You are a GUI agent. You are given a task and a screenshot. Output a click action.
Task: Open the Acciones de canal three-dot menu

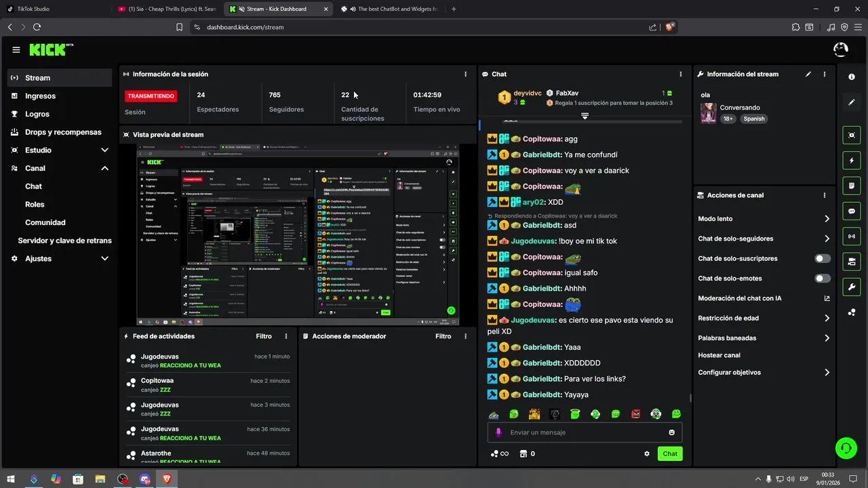825,195
